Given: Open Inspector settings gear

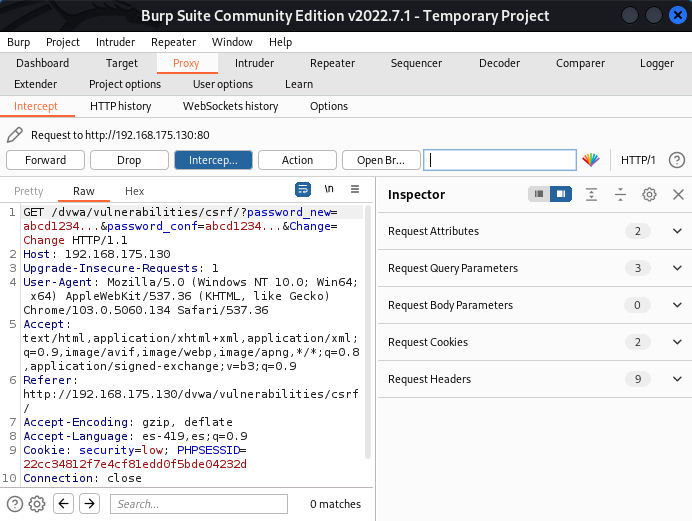Looking at the screenshot, I should [x=649, y=194].
